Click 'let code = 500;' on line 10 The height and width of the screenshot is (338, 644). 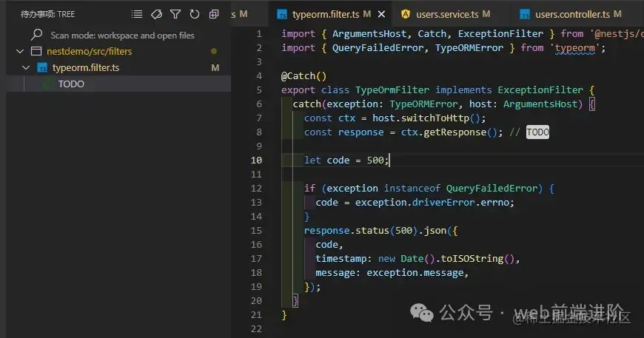(346, 160)
